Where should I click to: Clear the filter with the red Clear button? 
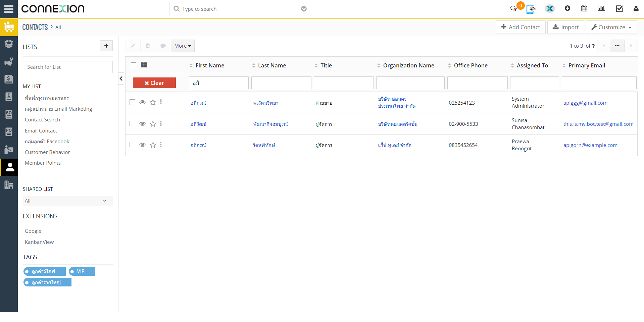click(154, 83)
